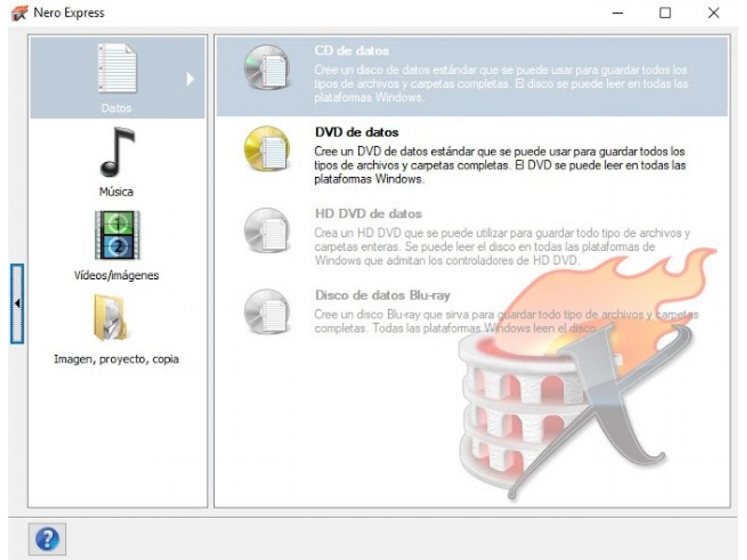The width and height of the screenshot is (747, 560).
Task: Click the "Música" category label
Action: [x=116, y=191]
